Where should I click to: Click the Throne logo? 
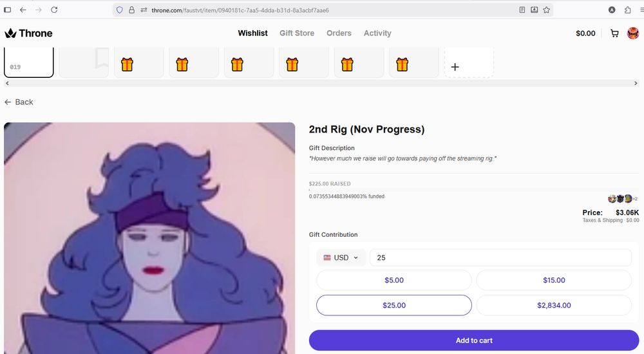[28, 33]
